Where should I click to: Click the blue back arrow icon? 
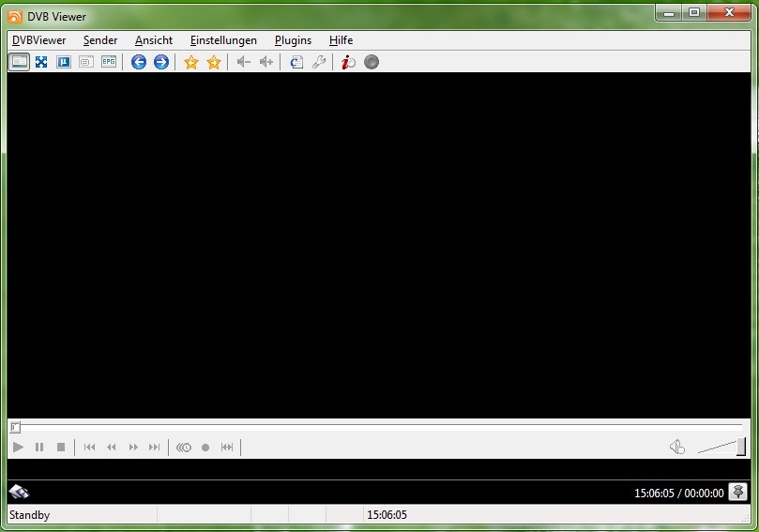(x=139, y=62)
